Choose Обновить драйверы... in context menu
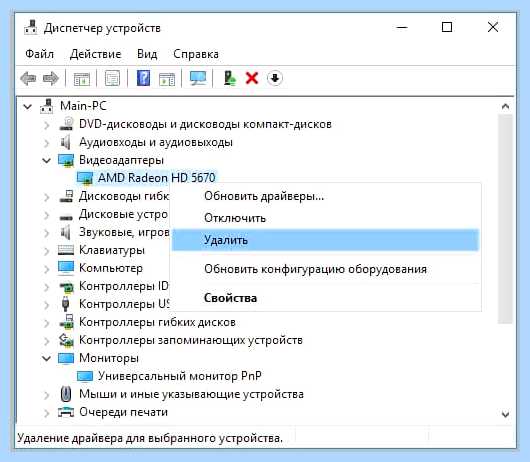Viewport: 530px width, 462px height. pyautogui.click(x=325, y=196)
